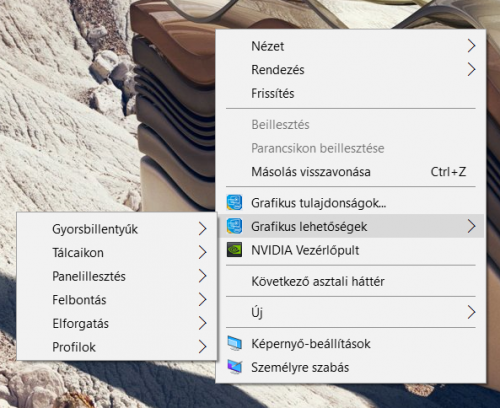Select Profilok in the submenu
This screenshot has width=500, height=408.
117,347
